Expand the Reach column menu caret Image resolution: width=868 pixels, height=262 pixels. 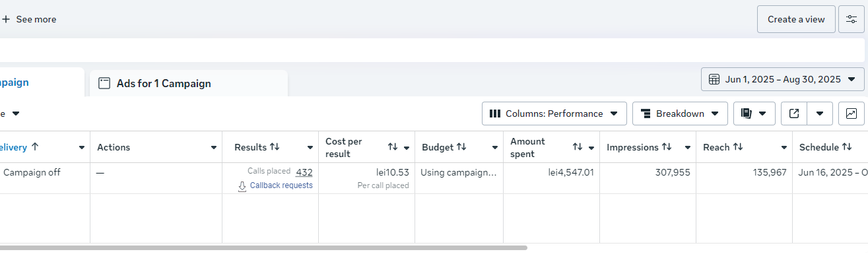784,148
